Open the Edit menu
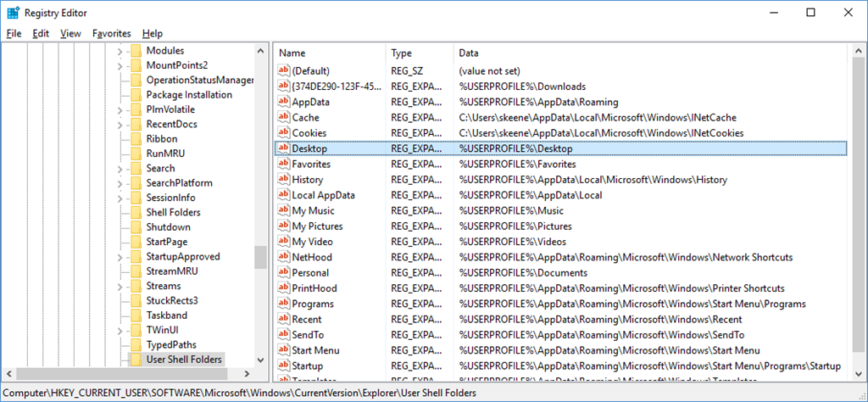The image size is (868, 402). point(41,33)
